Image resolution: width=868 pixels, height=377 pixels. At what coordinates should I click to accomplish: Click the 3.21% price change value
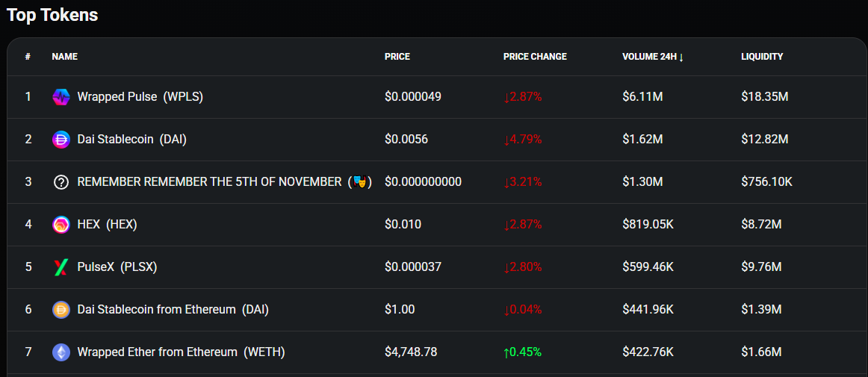pyautogui.click(x=523, y=181)
